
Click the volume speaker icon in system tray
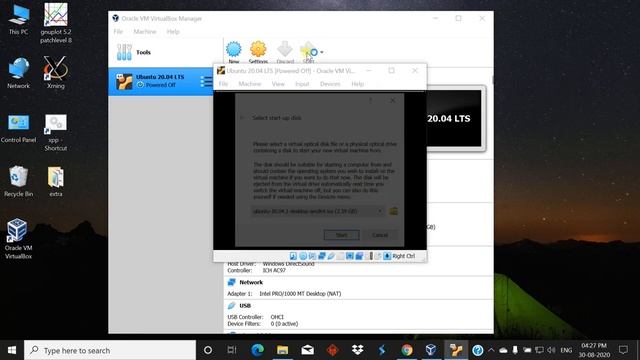[x=551, y=350]
